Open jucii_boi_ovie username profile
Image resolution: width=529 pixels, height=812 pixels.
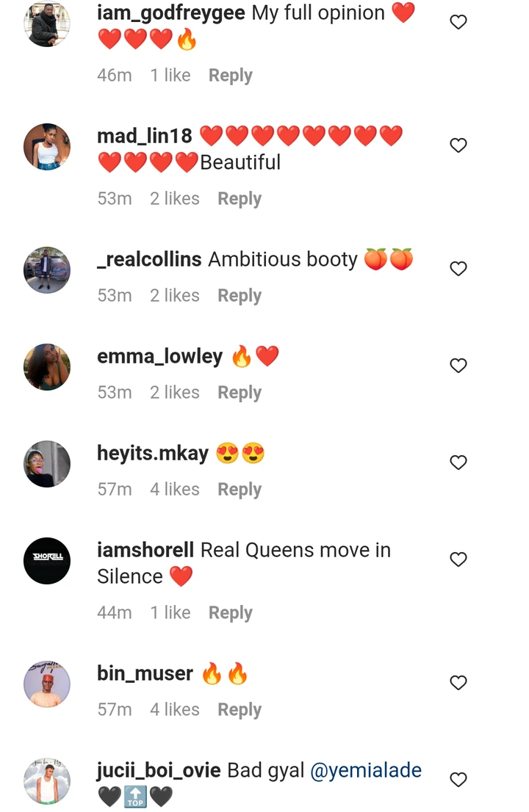[x=159, y=771]
